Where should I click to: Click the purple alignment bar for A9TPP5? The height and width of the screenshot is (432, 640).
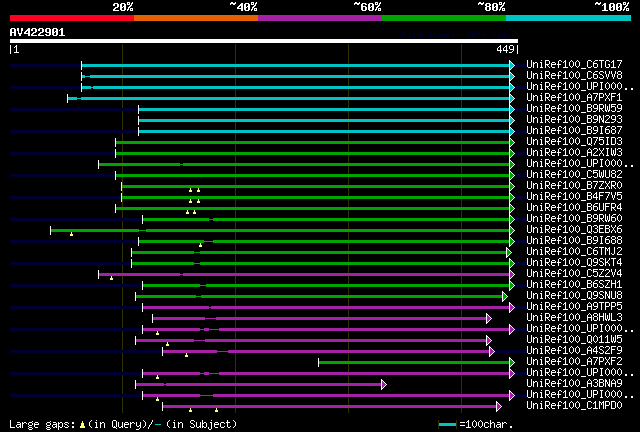[327, 307]
